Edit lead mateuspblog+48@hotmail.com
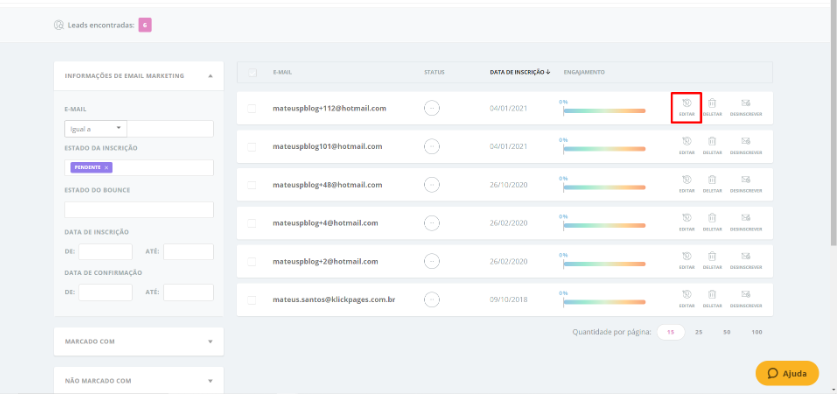Image resolution: width=838 pixels, height=396 pixels. coord(686,184)
